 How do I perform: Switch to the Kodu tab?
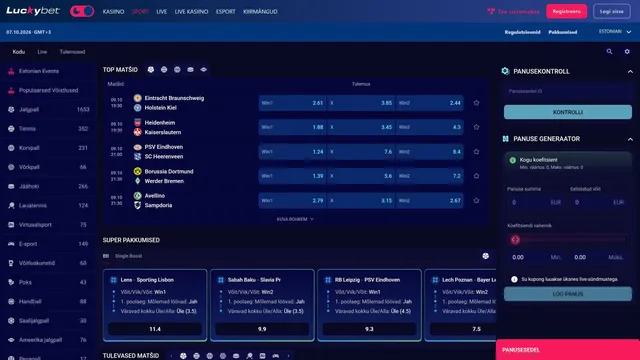pos(19,52)
